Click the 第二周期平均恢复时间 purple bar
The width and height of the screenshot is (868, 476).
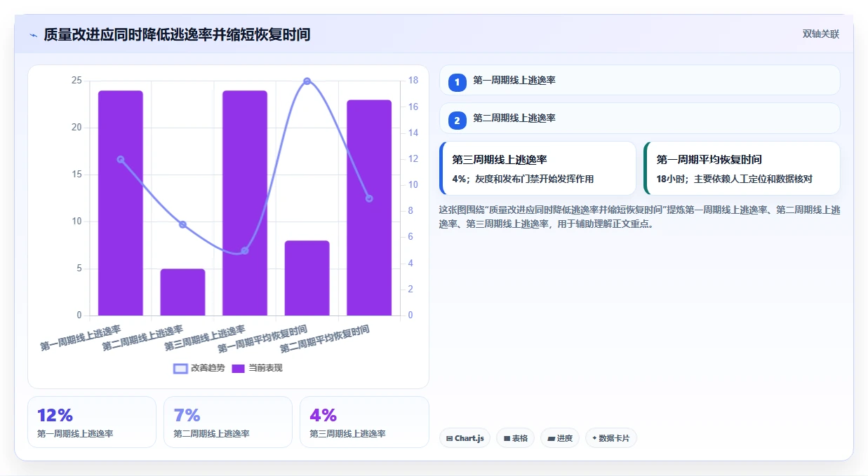point(369,208)
